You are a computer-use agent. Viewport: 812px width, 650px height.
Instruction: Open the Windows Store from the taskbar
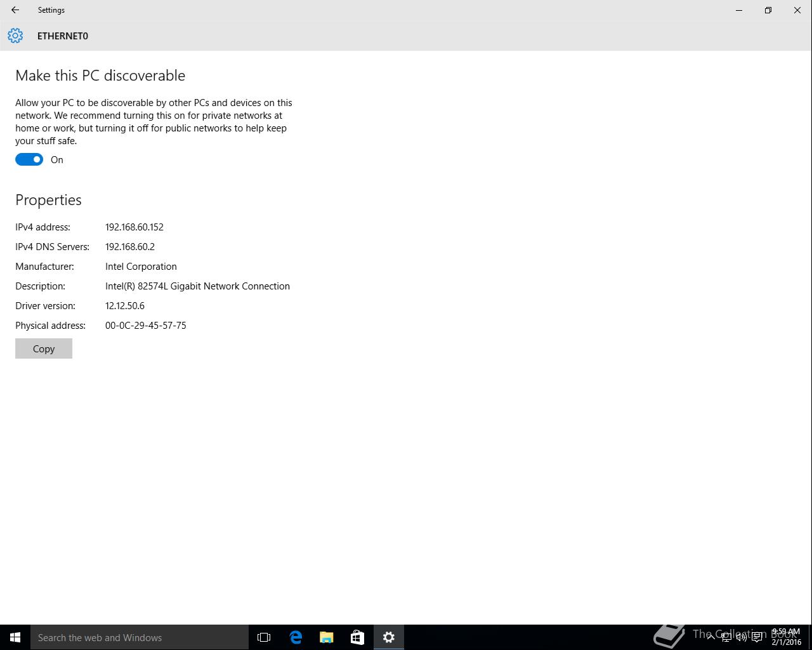358,637
